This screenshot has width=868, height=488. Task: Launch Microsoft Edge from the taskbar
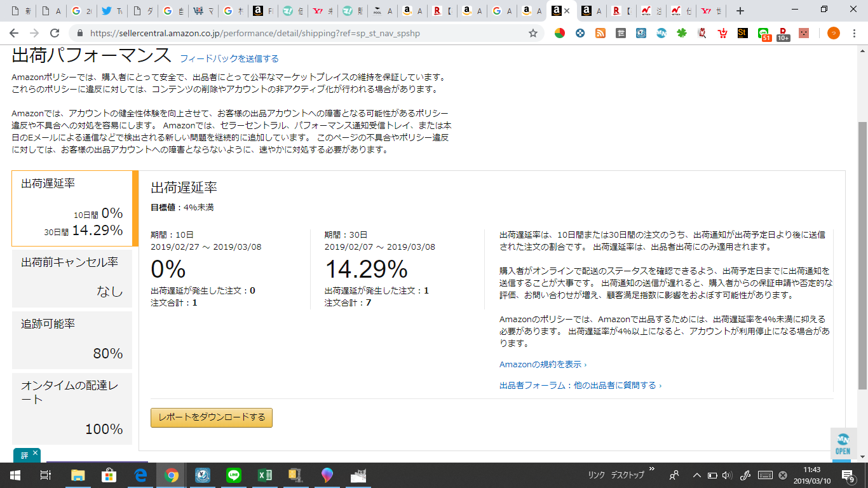[x=140, y=475]
